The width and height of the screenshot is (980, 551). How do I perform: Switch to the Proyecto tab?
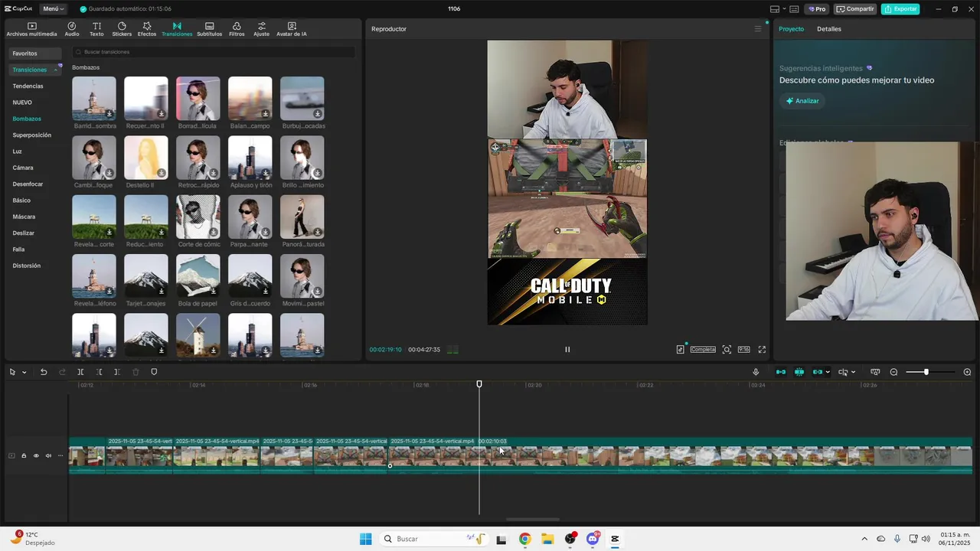coord(791,29)
